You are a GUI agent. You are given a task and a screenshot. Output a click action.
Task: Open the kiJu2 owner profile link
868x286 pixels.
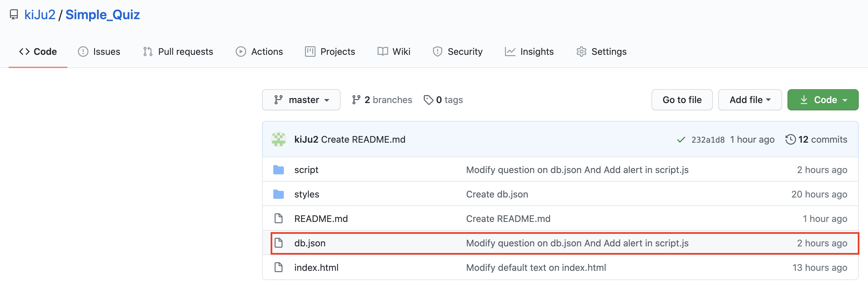[40, 15]
